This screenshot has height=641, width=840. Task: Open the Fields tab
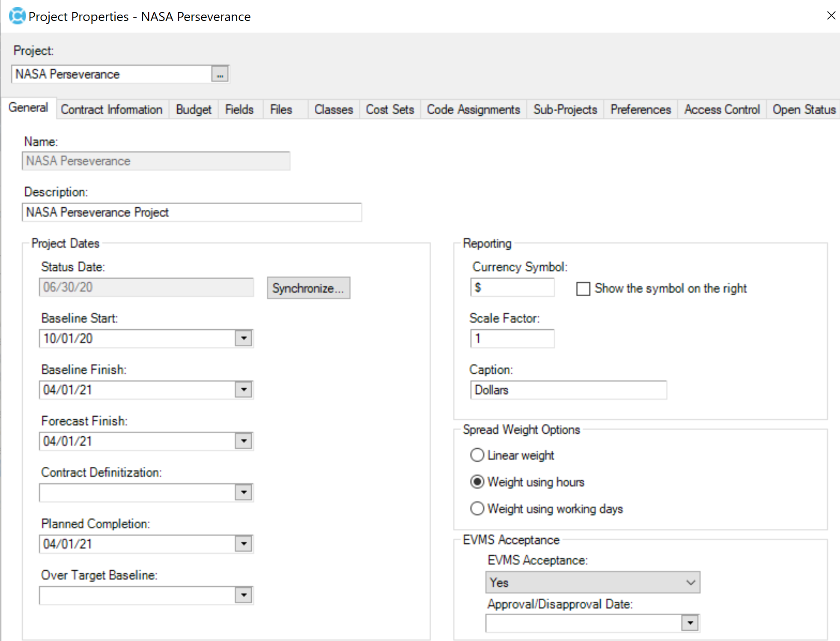coord(240,110)
